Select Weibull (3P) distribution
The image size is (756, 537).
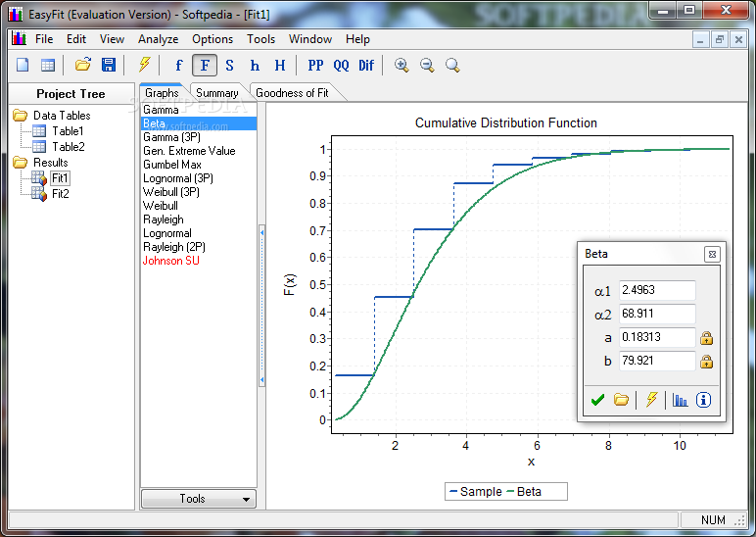tap(199, 192)
